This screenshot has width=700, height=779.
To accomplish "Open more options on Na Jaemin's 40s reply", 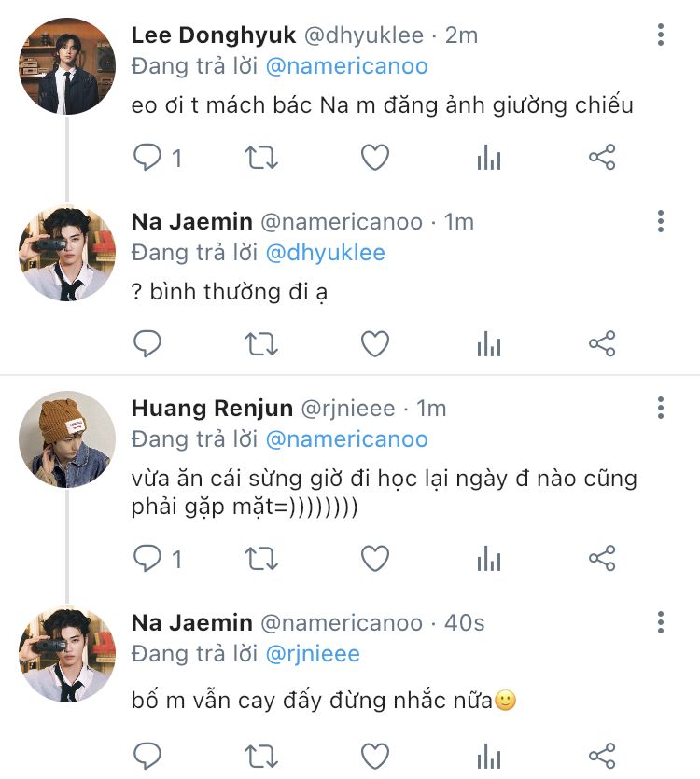I will 660,622.
